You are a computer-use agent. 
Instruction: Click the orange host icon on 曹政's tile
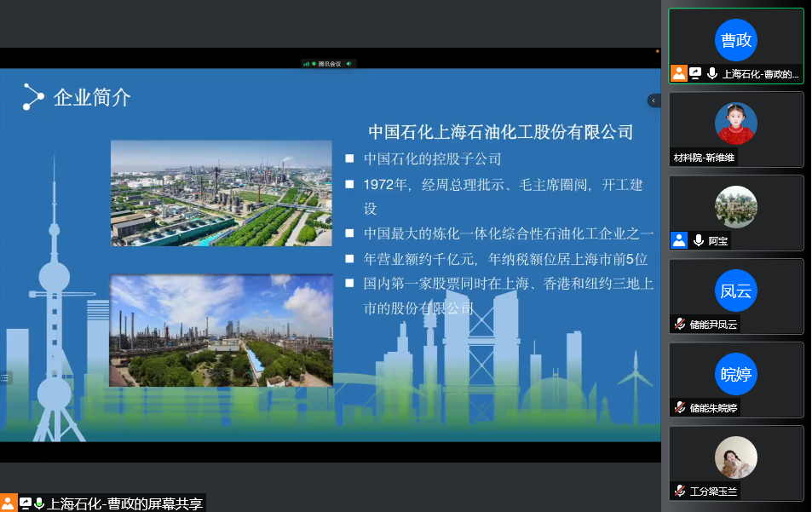click(x=678, y=74)
